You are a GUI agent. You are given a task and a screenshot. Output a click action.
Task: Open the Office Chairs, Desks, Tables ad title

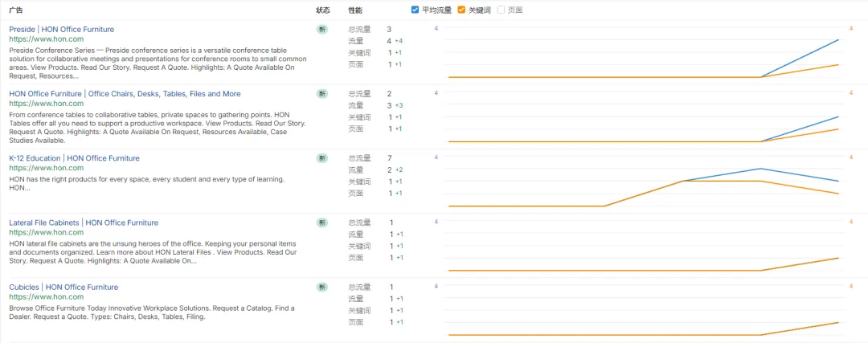[125, 94]
